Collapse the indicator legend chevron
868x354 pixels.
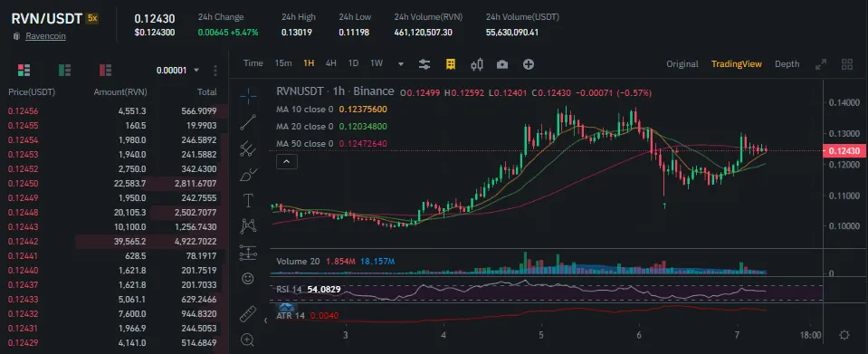[x=287, y=162]
